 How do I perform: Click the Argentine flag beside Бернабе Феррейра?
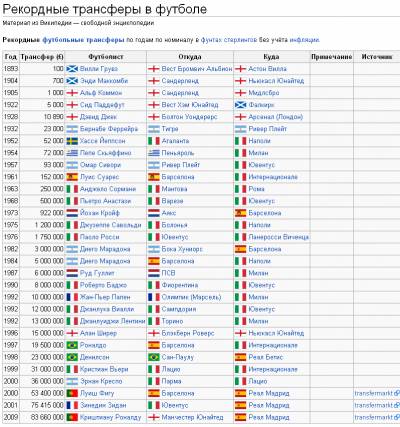point(72,129)
